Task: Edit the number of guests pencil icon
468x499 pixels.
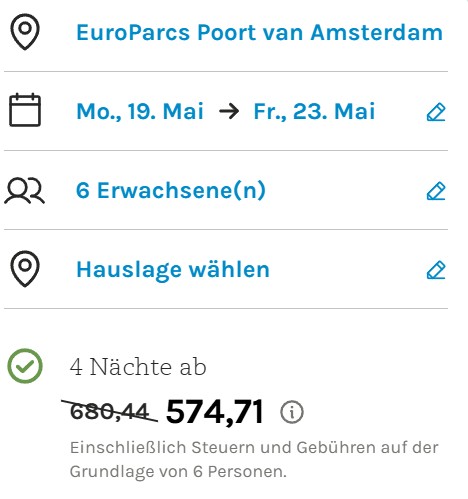Action: tap(436, 191)
